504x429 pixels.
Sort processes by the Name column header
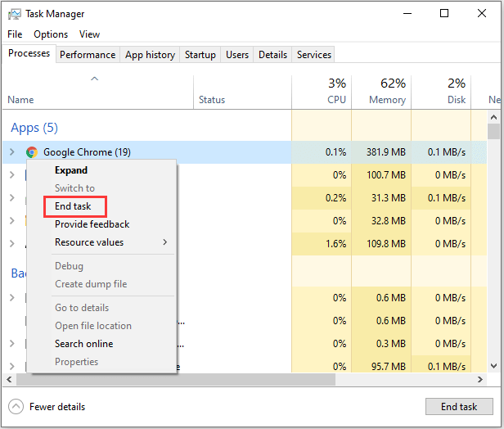pos(98,93)
